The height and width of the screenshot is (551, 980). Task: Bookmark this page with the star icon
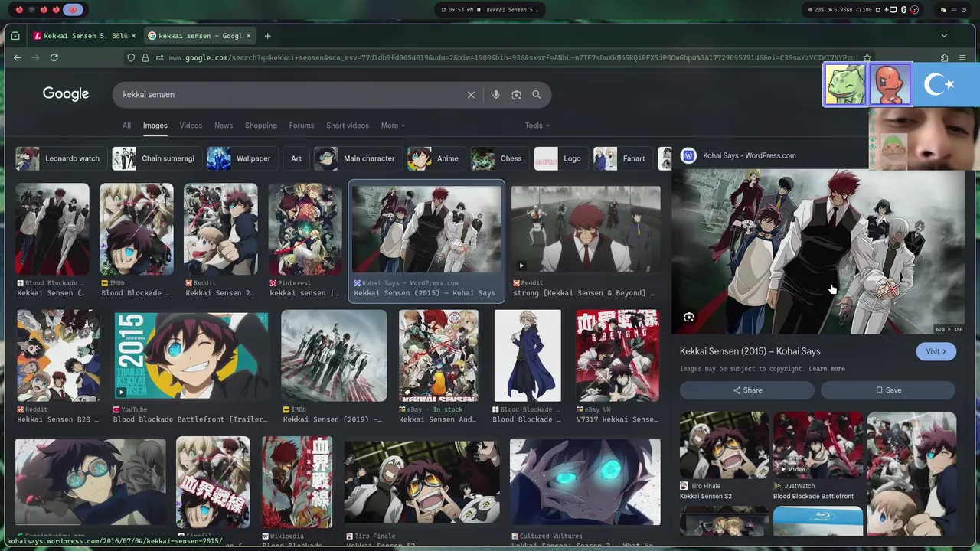point(867,57)
